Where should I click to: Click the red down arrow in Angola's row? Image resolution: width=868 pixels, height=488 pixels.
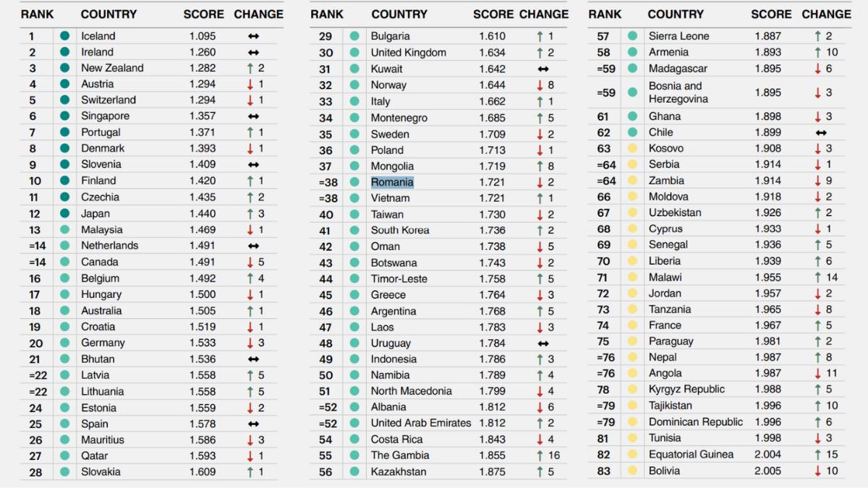coord(818,374)
